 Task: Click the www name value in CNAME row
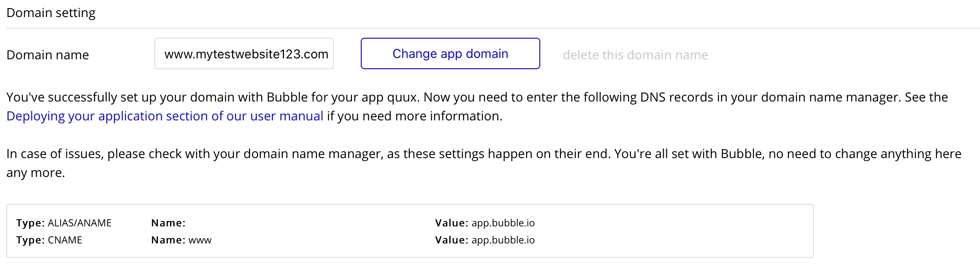pos(200,240)
